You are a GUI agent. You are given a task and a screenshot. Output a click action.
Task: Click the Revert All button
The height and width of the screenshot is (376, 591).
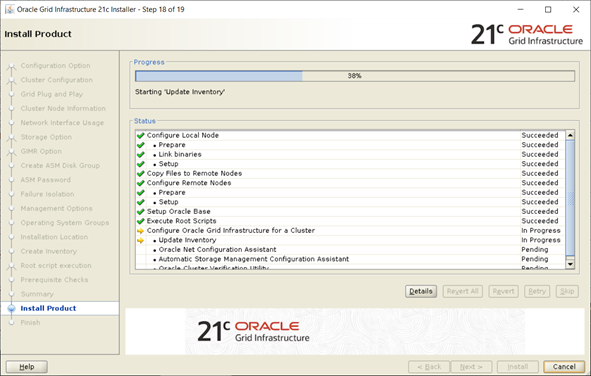[462, 291]
